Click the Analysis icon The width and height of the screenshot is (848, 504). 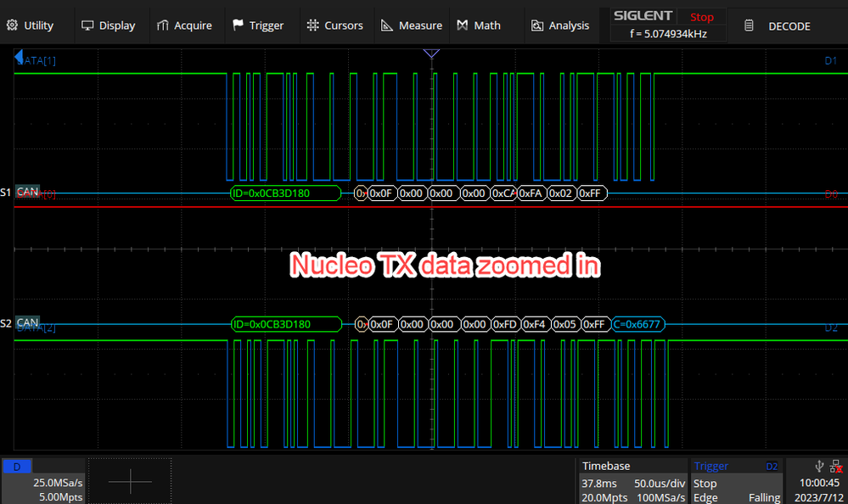click(537, 25)
